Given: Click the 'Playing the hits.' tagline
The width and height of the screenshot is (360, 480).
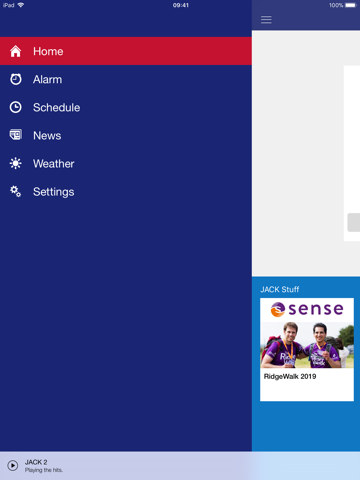Looking at the screenshot, I should tap(44, 470).
